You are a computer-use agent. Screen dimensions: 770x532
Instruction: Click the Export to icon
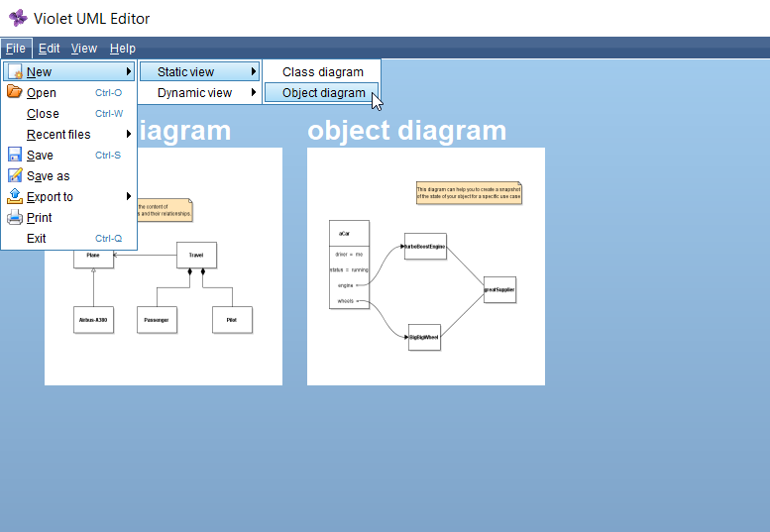pos(15,196)
